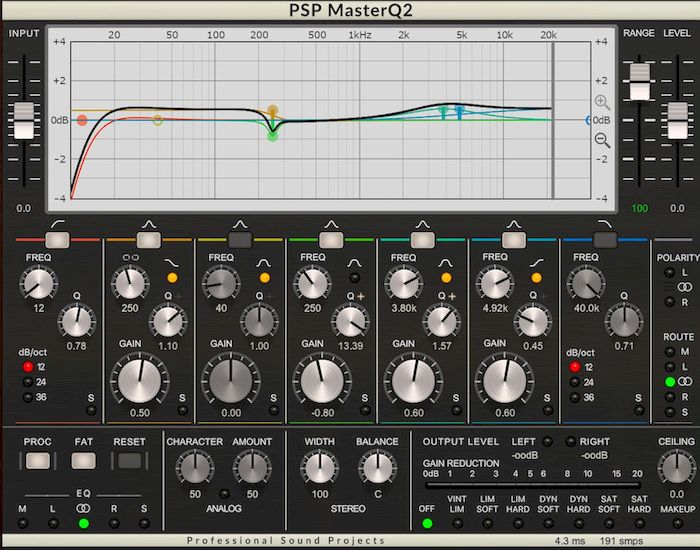Click the CEILING knob
The height and width of the screenshot is (550, 700).
(x=675, y=467)
